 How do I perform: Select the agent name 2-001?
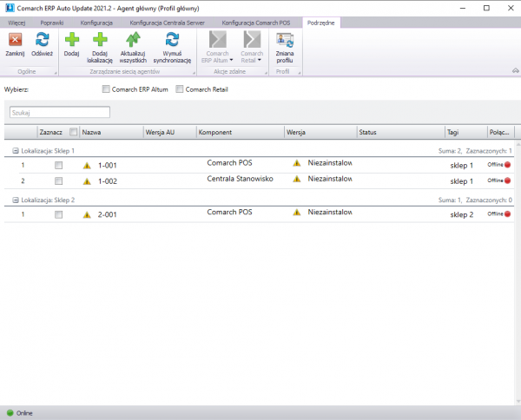pyautogui.click(x=108, y=215)
